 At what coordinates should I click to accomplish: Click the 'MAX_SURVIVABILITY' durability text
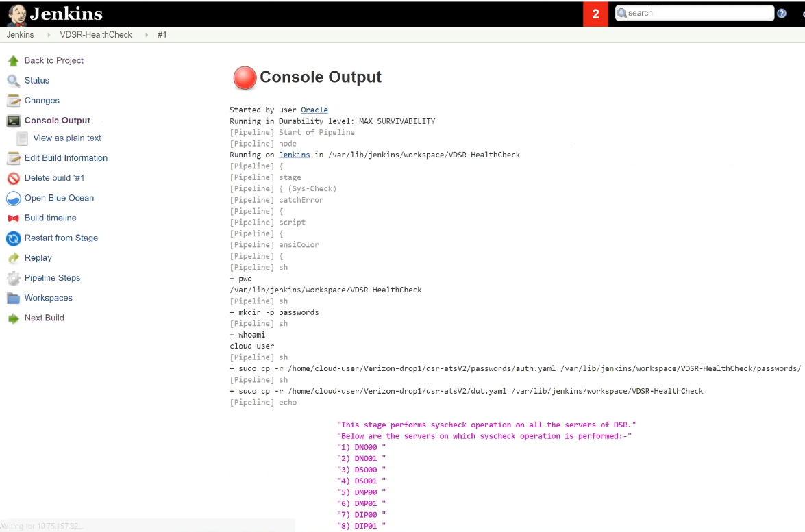tap(397, 121)
